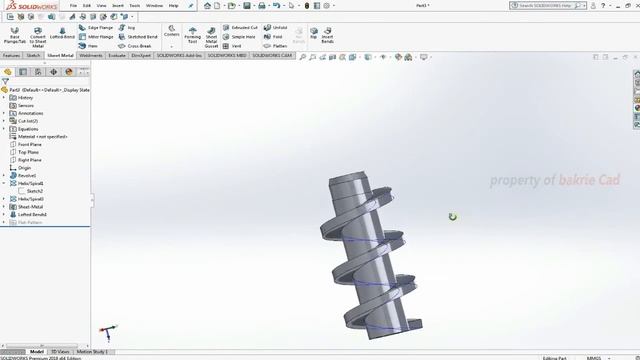Select the Jog tool
This screenshot has width=640, height=360.
point(127,28)
